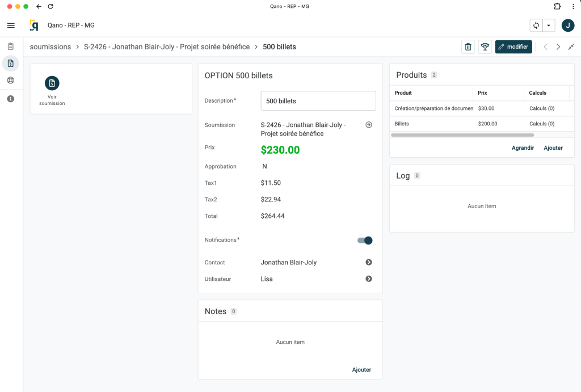Expand the Utilisateur Lisa arrow
Screen dimensions: 581x392
coord(369,279)
